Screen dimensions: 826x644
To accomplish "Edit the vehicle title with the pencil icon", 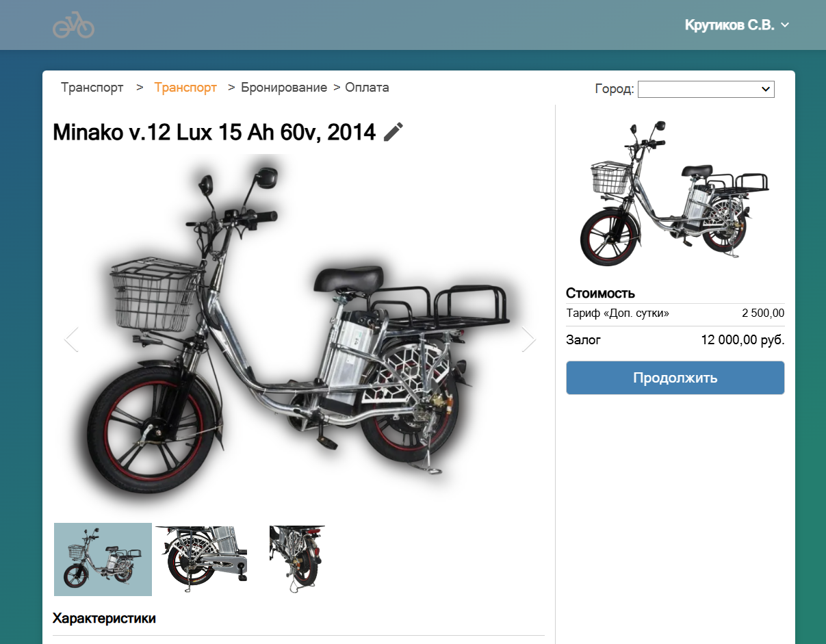I will (x=393, y=132).
